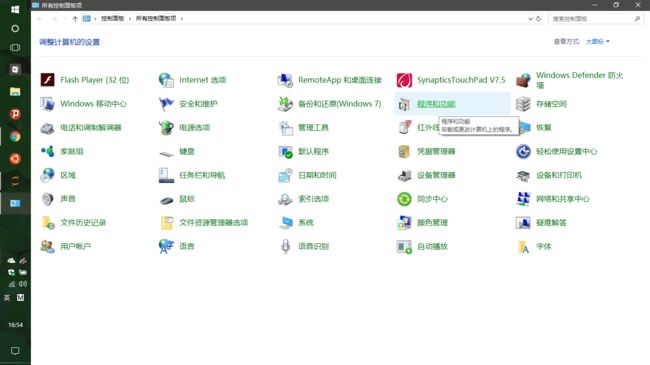This screenshot has width=650, height=365.
Task: Click the 语言 link
Action: pyautogui.click(x=187, y=246)
